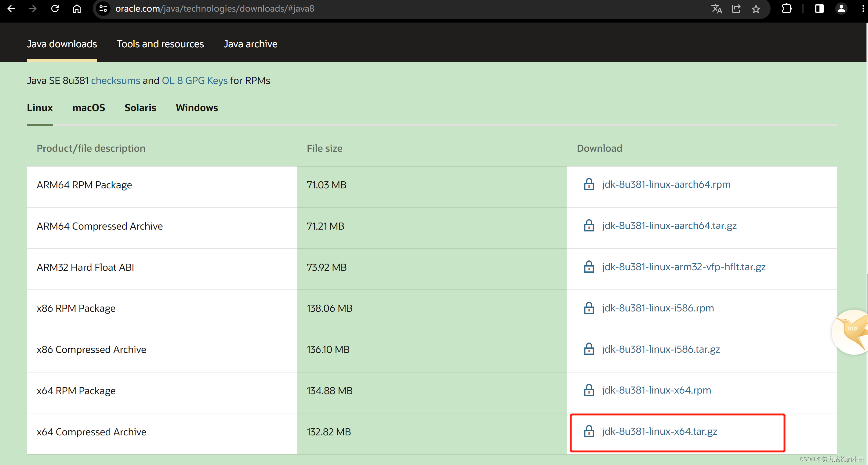Click the File size column header
The image size is (868, 465).
pyautogui.click(x=325, y=148)
